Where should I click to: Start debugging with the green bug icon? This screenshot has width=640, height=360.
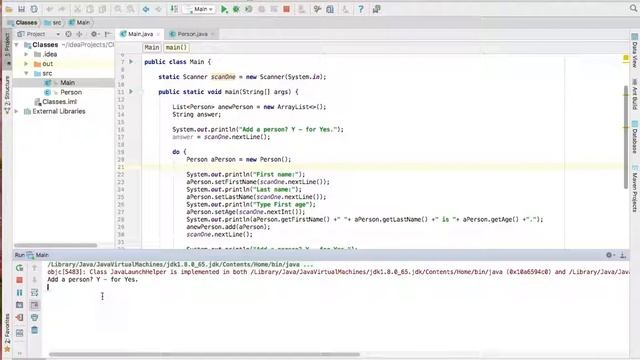236,9
